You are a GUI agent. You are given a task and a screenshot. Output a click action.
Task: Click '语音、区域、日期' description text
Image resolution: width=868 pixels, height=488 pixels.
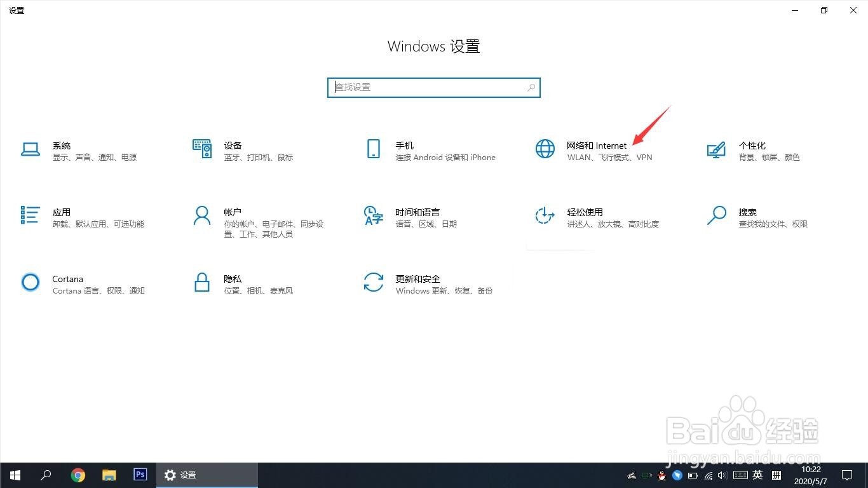[x=426, y=224]
